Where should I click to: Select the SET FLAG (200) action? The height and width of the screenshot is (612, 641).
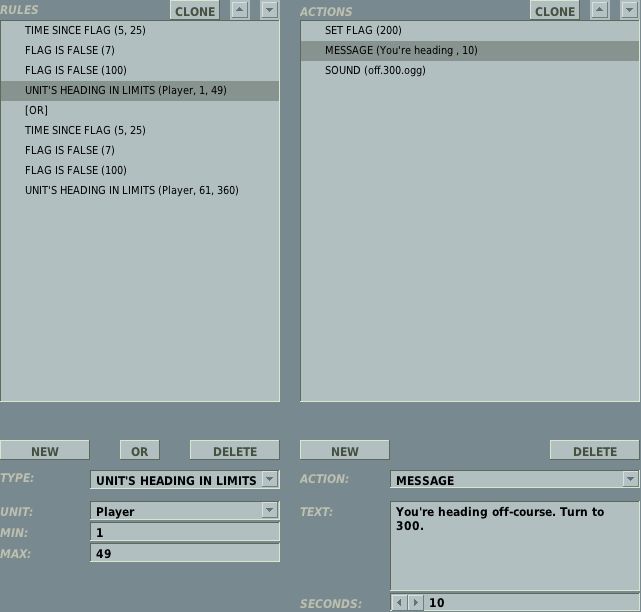470,30
